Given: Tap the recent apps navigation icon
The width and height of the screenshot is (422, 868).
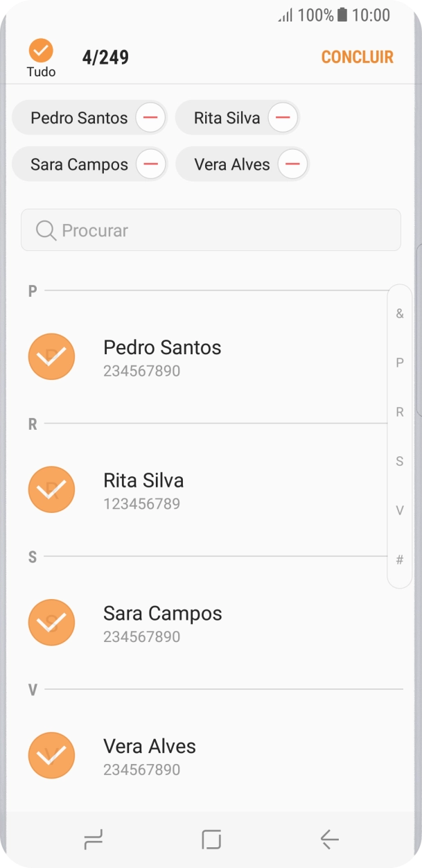Looking at the screenshot, I should (93, 840).
